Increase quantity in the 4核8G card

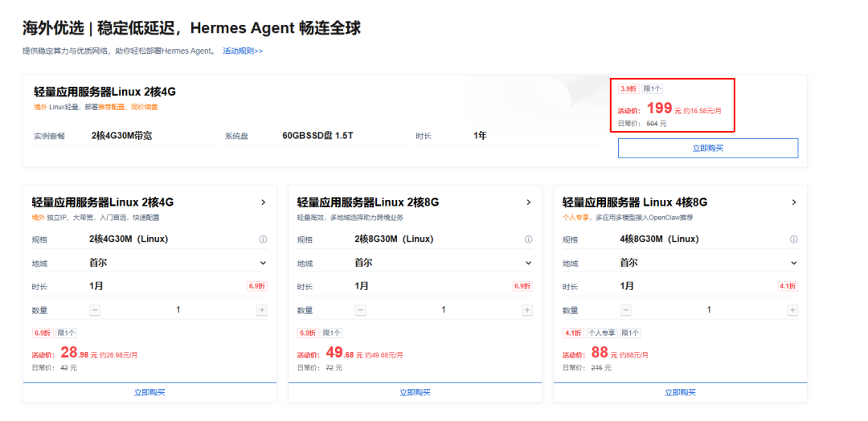click(x=792, y=310)
